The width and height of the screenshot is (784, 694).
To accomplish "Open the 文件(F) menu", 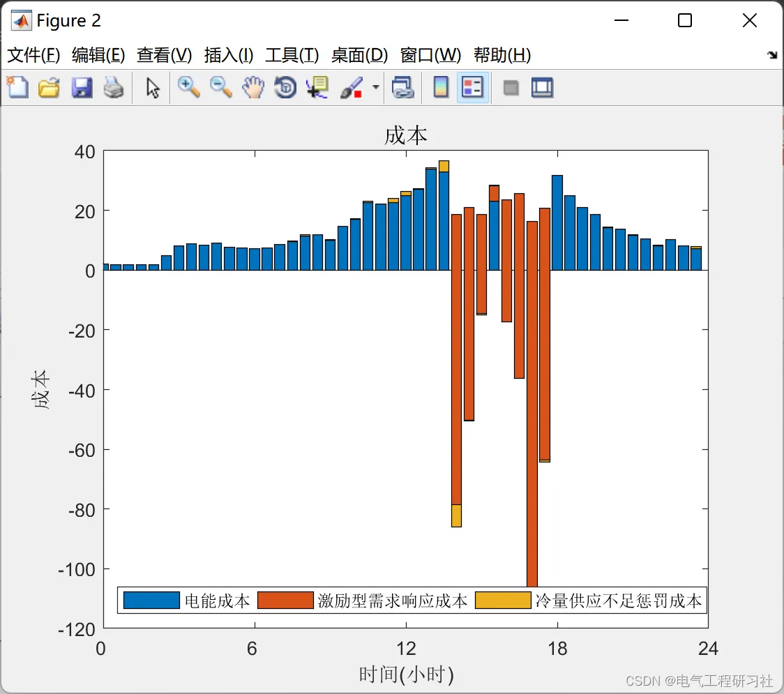I will pos(33,55).
